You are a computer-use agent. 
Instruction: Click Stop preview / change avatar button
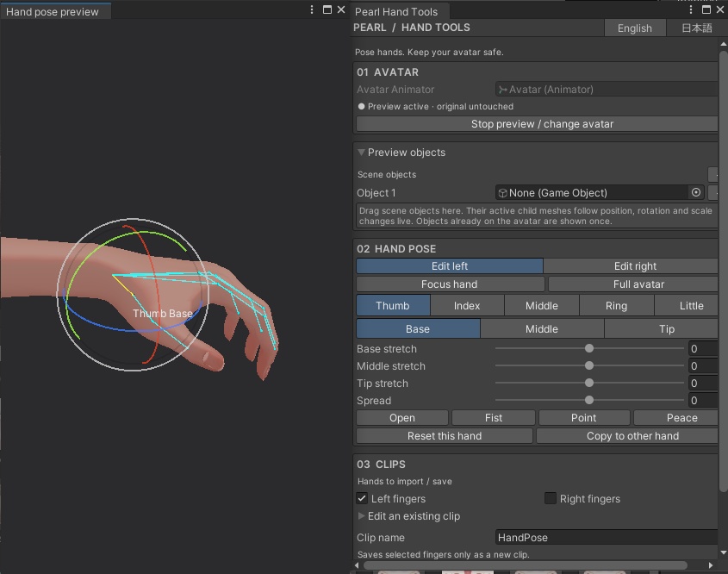(x=538, y=124)
